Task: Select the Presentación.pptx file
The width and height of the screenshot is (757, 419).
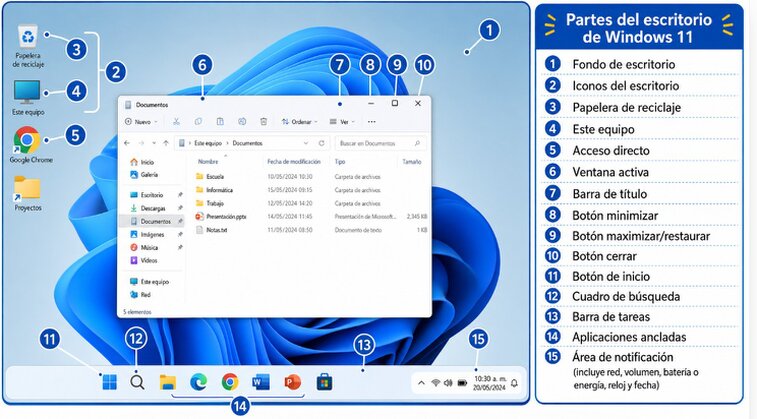Action: 311,217
